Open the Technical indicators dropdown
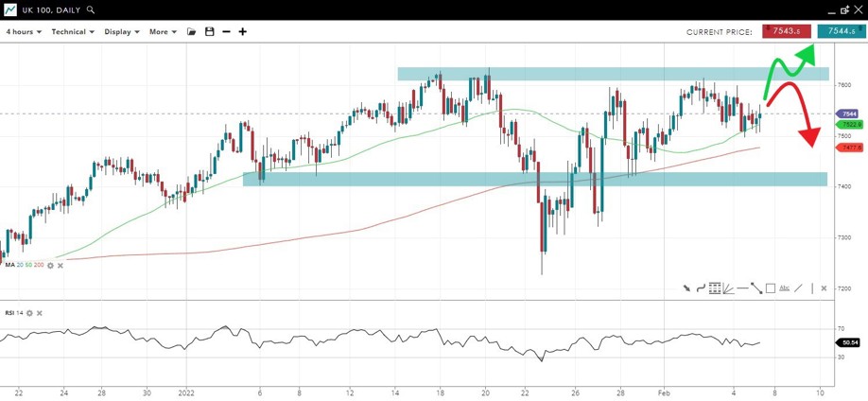This screenshot has height=401, width=868. [73, 32]
